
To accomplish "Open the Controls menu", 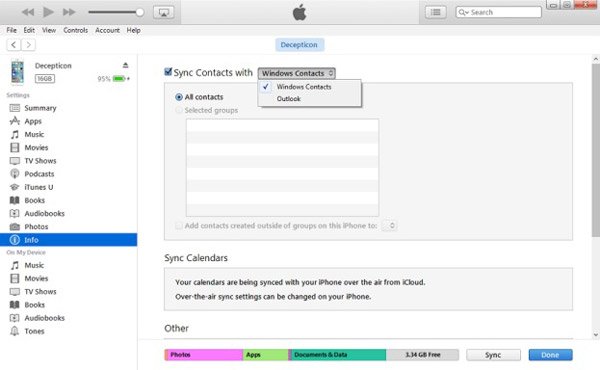I will 75,30.
